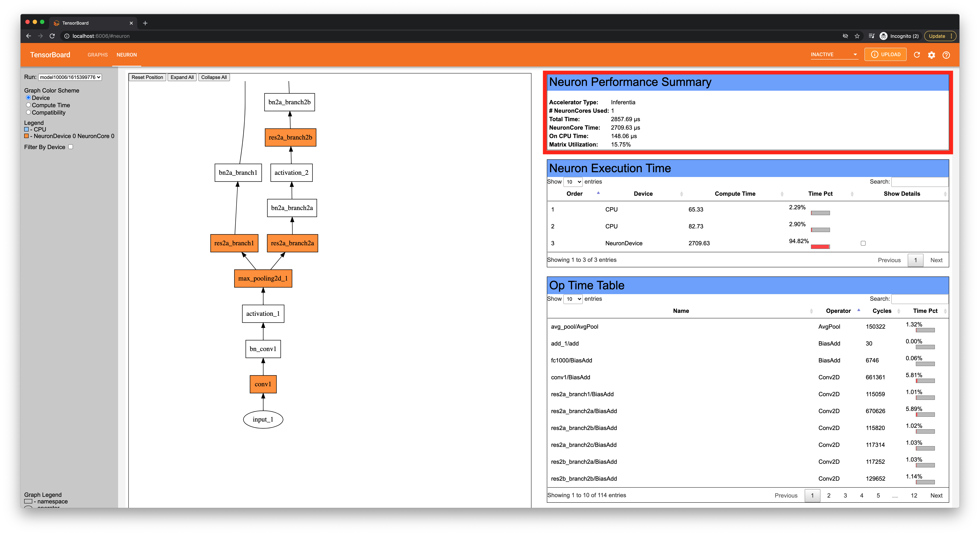Viewport: 980px width, 535px height.
Task: Click the TensorBoard reload data icon
Action: (917, 55)
